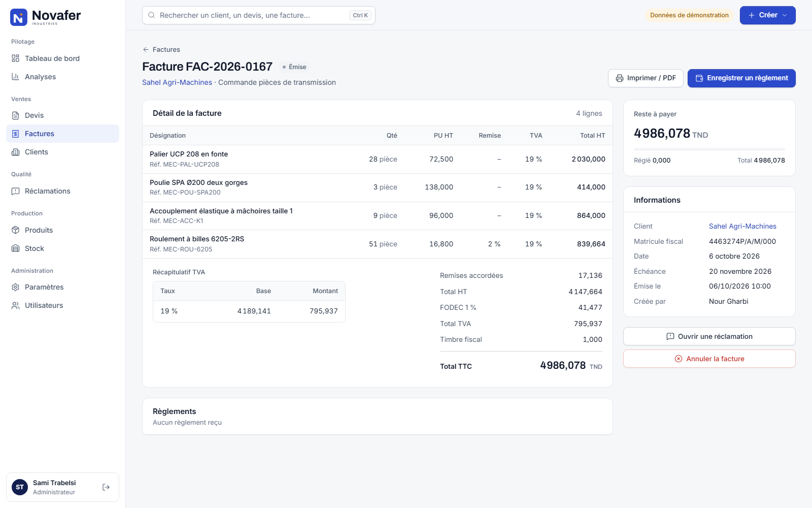The width and height of the screenshot is (812, 508).
Task: Click the Utilisateurs people icon
Action: coord(16,305)
